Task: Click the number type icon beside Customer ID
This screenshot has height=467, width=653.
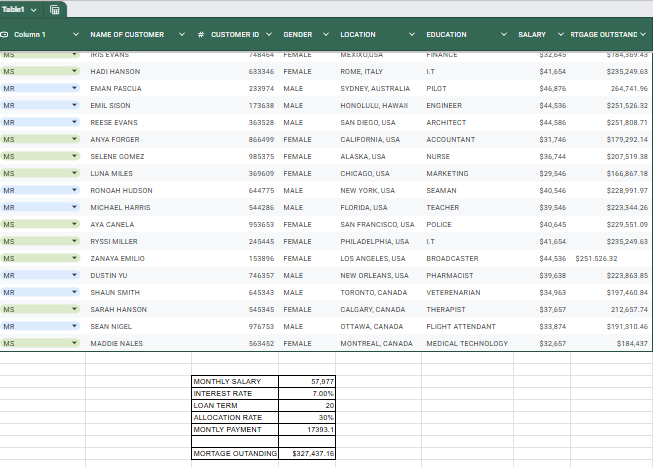Action: point(201,35)
